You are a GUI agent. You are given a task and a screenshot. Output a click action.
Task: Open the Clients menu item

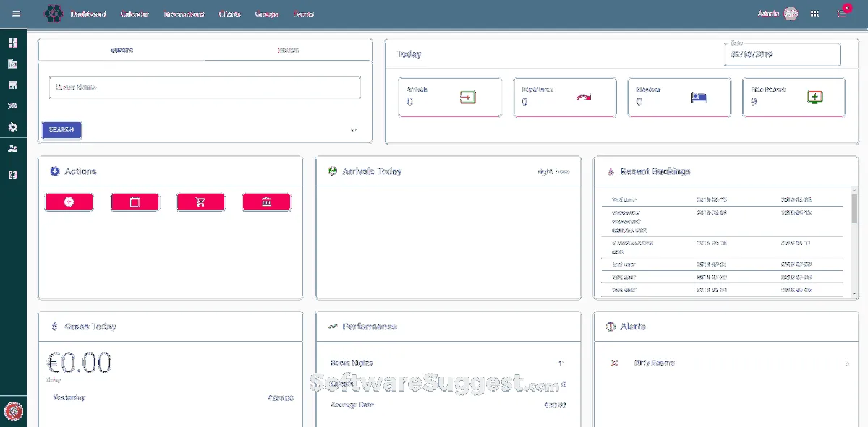click(230, 14)
